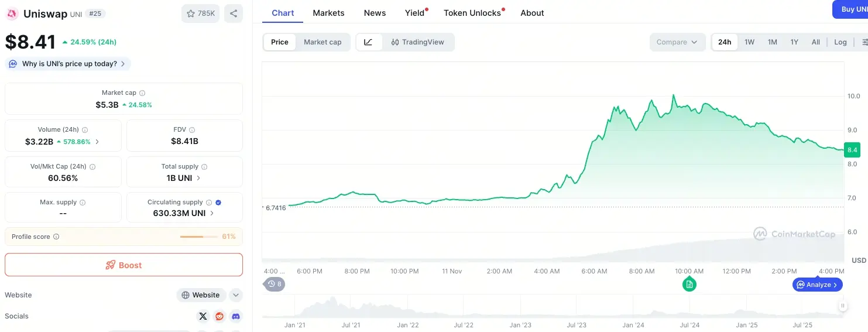Open the Token Unlocks tab

click(x=472, y=13)
